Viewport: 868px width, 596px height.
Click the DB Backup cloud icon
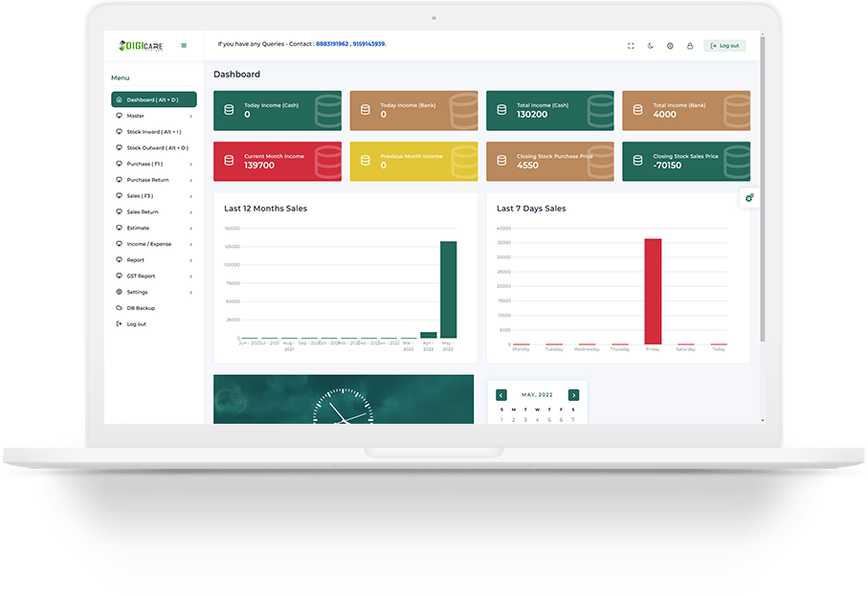[x=119, y=308]
